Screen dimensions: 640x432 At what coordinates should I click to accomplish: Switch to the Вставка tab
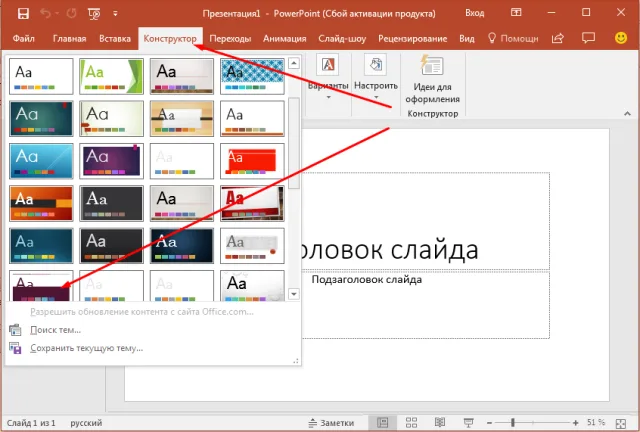coord(115,38)
